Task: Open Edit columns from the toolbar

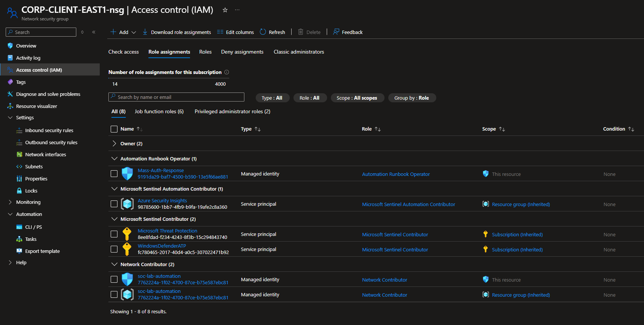Action: [235, 32]
